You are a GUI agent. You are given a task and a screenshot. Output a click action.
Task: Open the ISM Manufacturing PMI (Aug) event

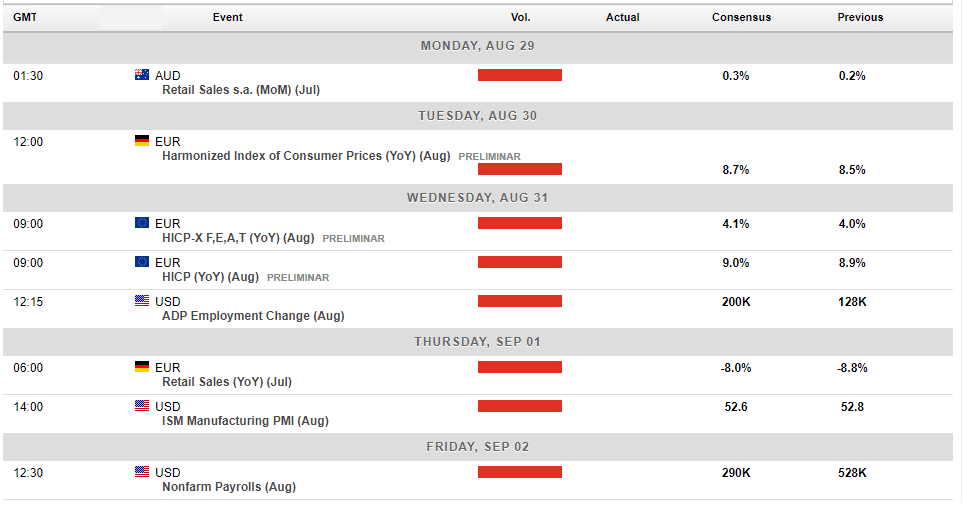245,421
